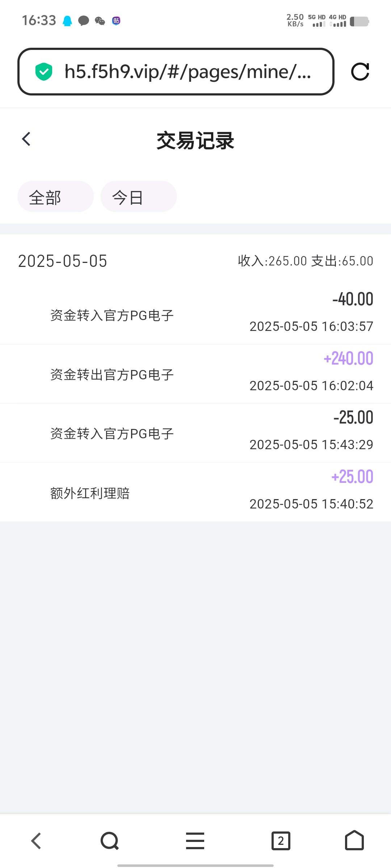
Task: Tap the 2025-05-05 date header
Action: pos(63,261)
